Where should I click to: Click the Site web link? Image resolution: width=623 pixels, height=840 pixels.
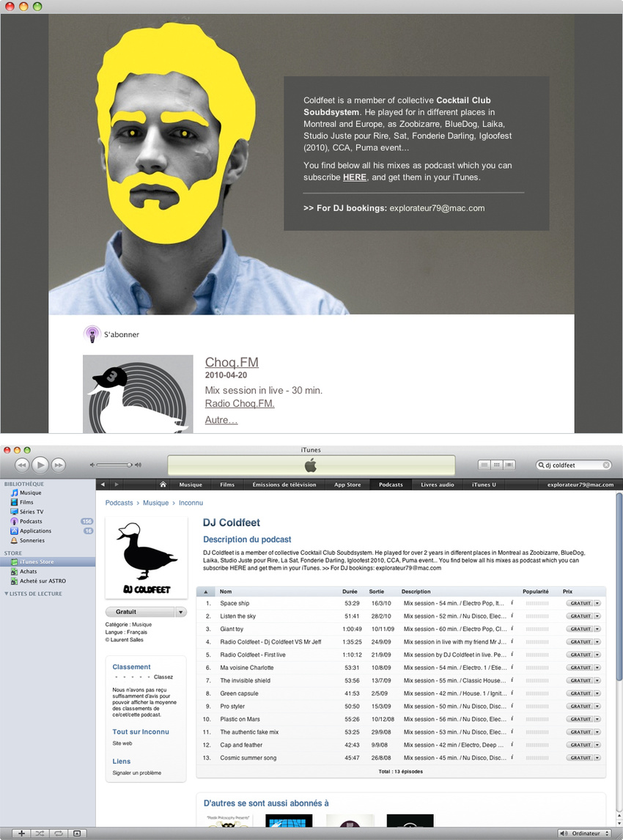[x=122, y=743]
